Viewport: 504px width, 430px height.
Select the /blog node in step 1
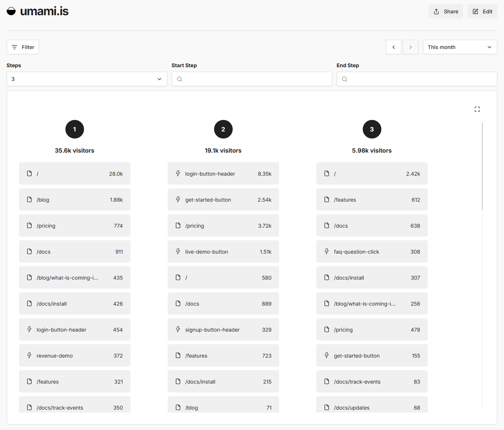pos(75,200)
